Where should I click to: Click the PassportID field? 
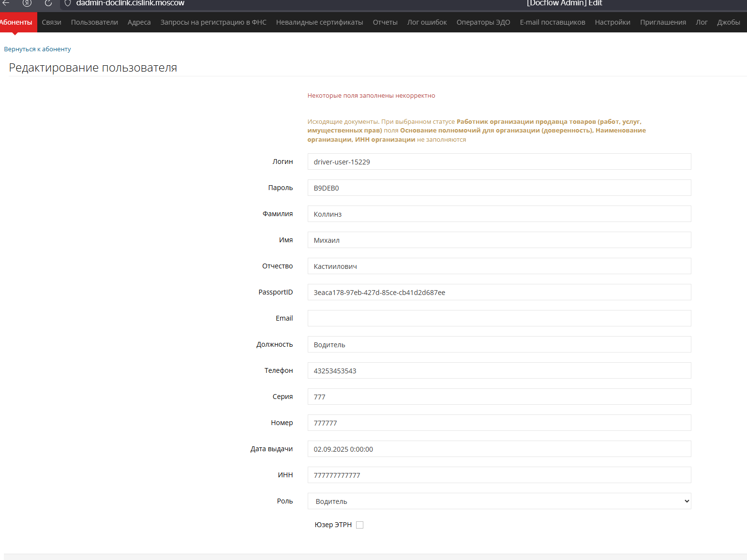tap(499, 292)
